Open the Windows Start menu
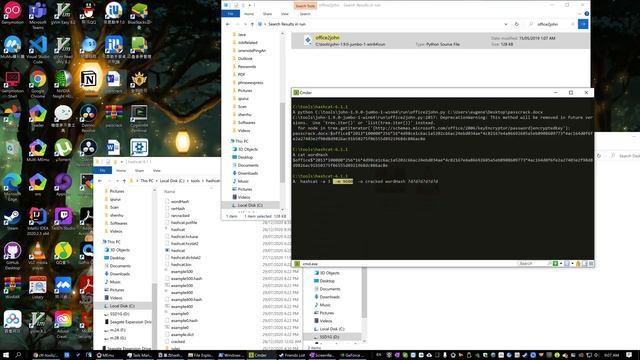Screen dimensions: 640x360 tap(6, 355)
